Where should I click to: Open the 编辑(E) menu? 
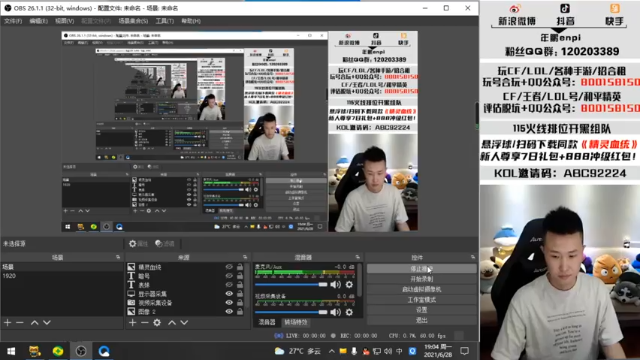38,21
